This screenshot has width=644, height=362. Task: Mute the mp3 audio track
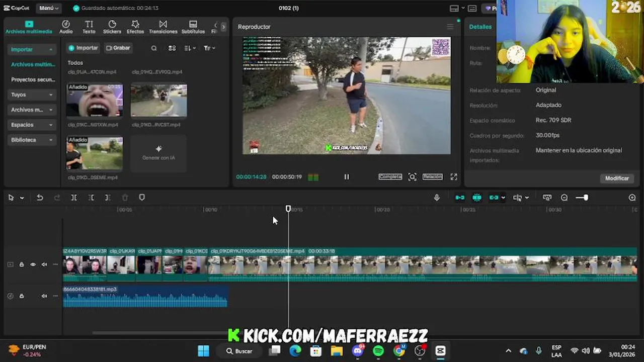[x=44, y=296]
